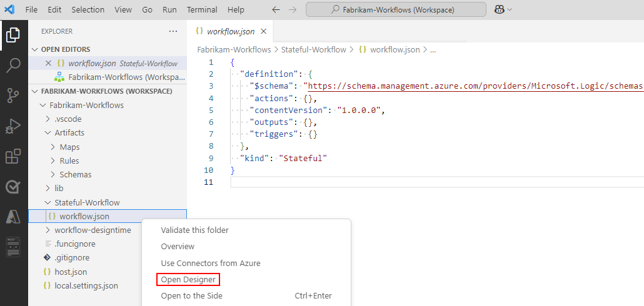
Task: Click the Explorer more actions ellipsis
Action: tap(173, 31)
